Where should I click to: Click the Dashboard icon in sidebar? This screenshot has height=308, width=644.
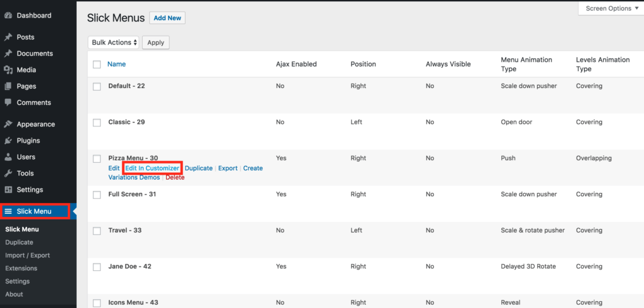pyautogui.click(x=8, y=15)
